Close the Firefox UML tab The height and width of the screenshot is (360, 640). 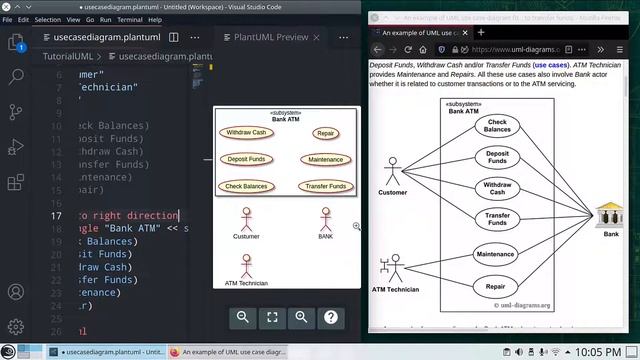point(465,33)
